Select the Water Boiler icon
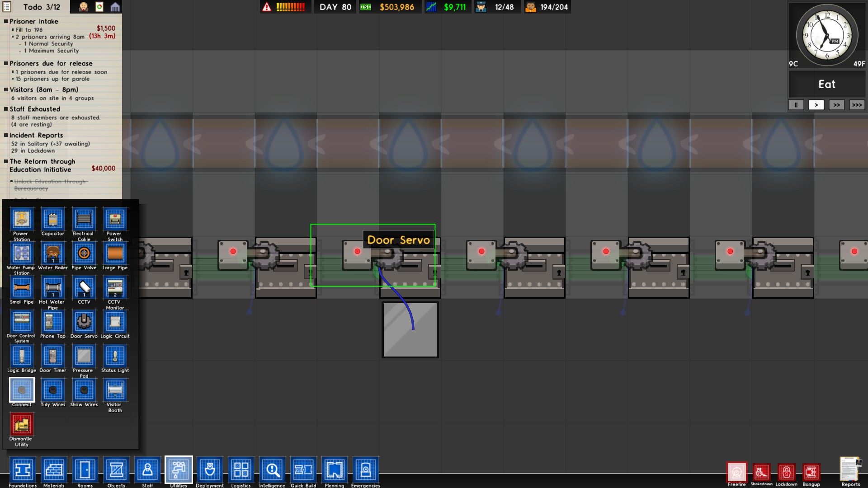Image resolution: width=868 pixels, height=488 pixels. click(53, 253)
